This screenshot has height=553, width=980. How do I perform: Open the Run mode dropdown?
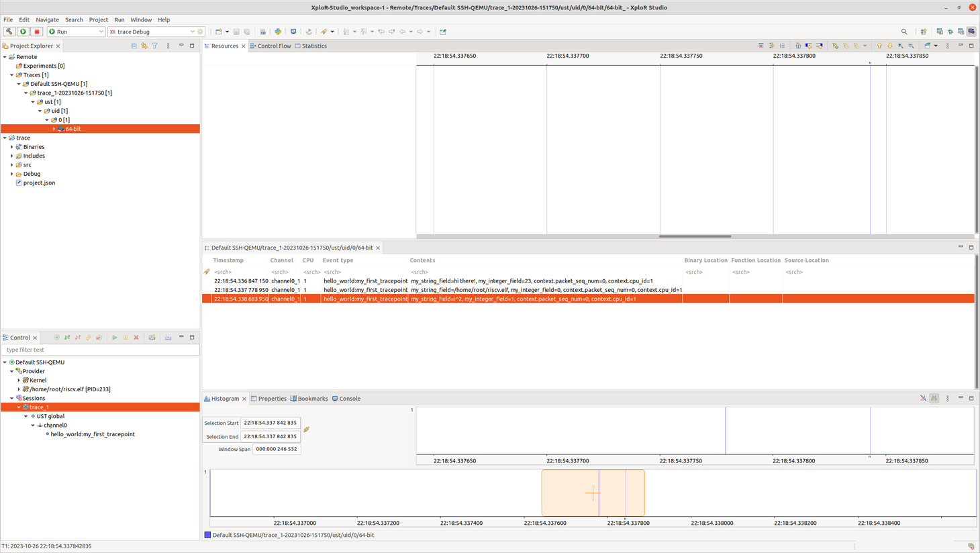tap(101, 32)
